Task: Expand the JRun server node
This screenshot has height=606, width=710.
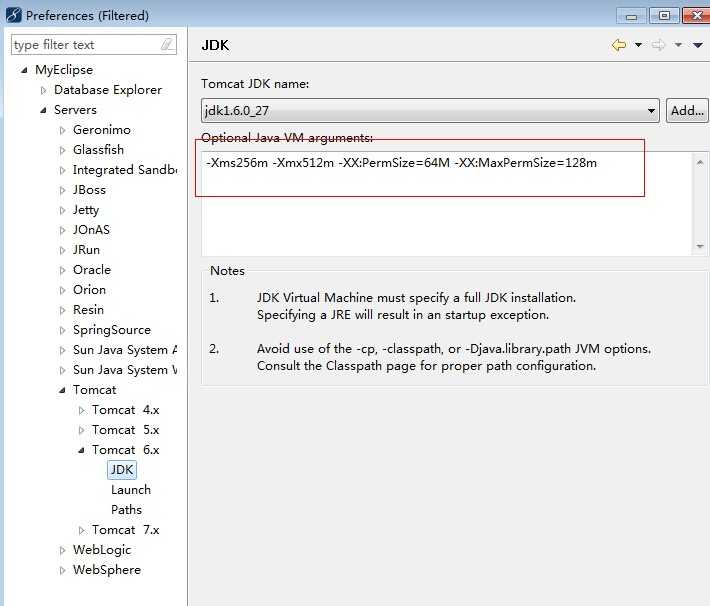Action: click(x=62, y=250)
